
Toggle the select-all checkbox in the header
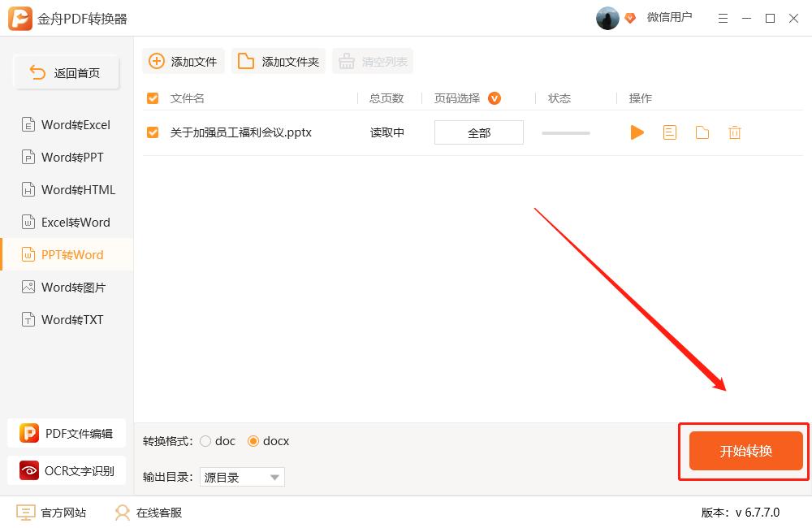153,98
